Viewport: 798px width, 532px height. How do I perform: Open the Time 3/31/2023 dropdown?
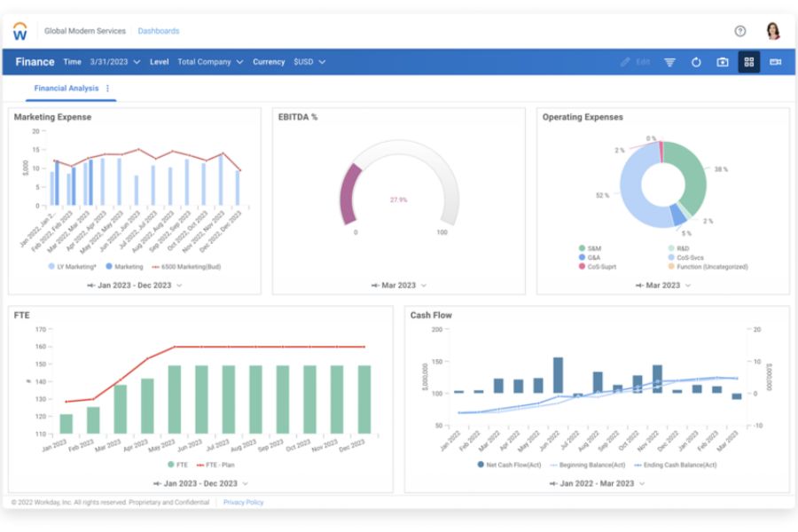pos(113,62)
